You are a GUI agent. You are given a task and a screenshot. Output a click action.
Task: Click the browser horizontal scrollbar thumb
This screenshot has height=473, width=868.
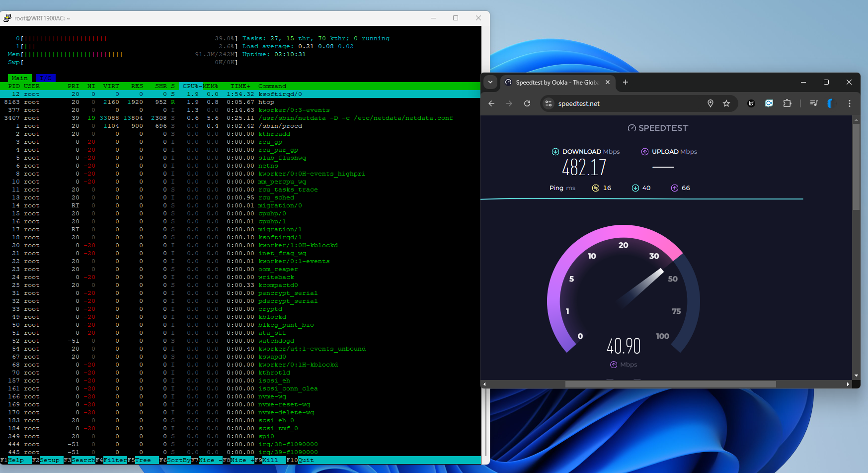point(670,384)
